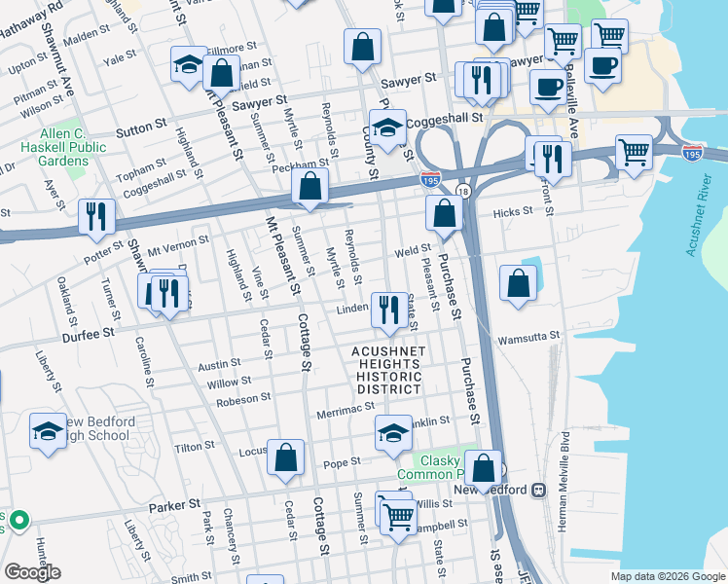Click the restaurant marker near Front St
Viewport: 728px width, 584px height.
point(553,162)
